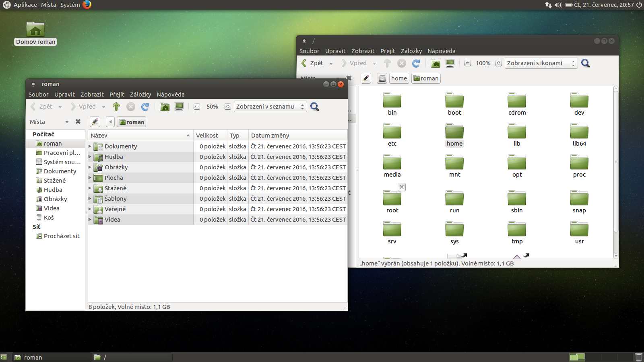Zoom out with the minus icon in the / window
Screen dimensions: 644x362
point(467,63)
